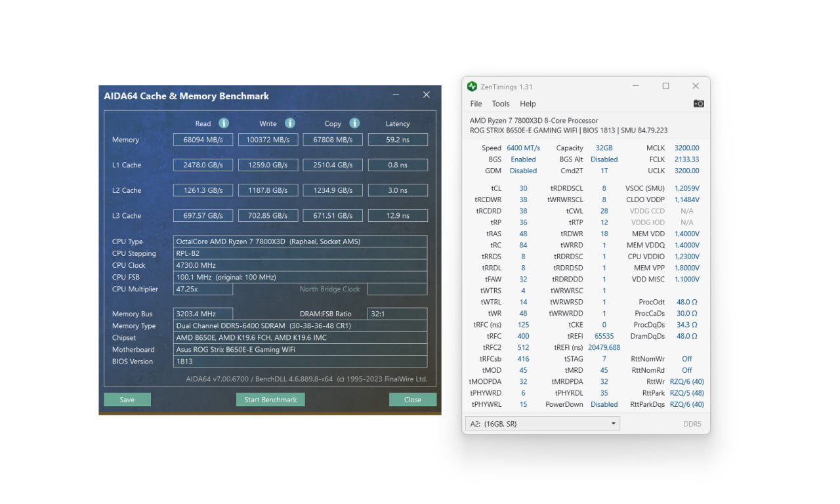Select the Memory Copy value 67808 MB/s
840x504 pixels.
tap(333, 140)
